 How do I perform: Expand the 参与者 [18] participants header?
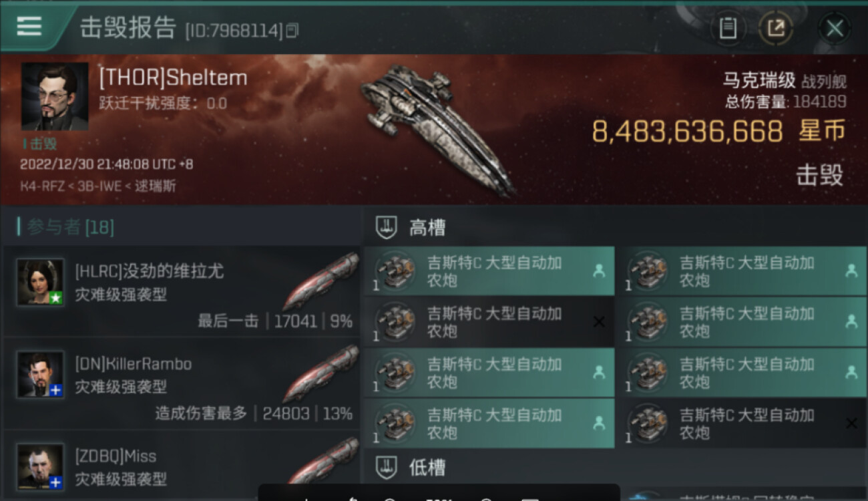pos(65,227)
